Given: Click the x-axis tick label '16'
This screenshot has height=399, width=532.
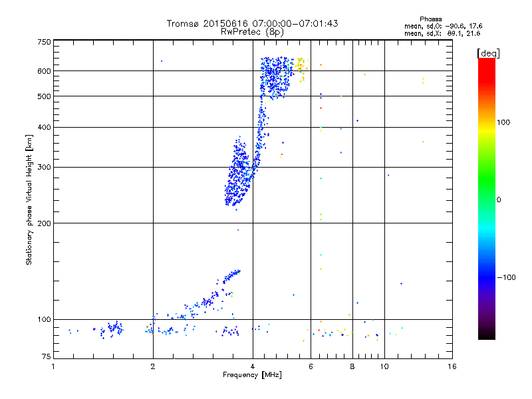Looking at the screenshot, I should point(452,366).
